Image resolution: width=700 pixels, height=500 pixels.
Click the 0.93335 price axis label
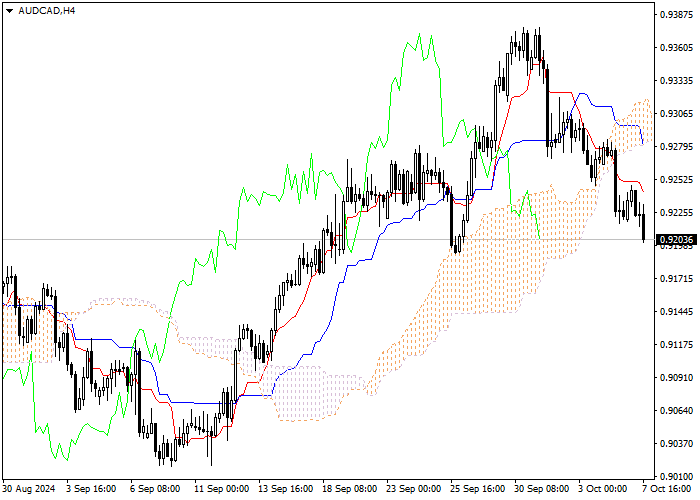676,81
